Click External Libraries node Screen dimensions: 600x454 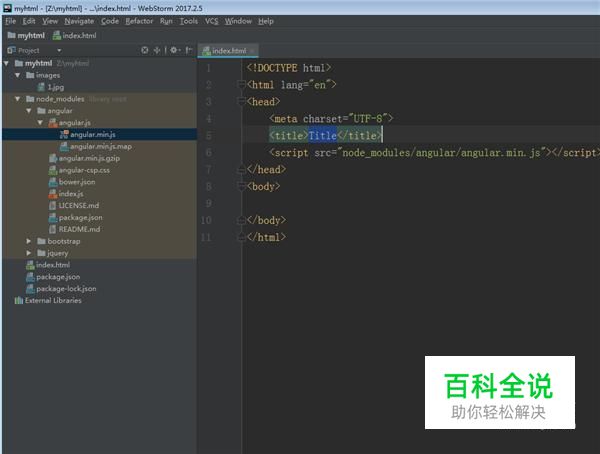(48, 300)
